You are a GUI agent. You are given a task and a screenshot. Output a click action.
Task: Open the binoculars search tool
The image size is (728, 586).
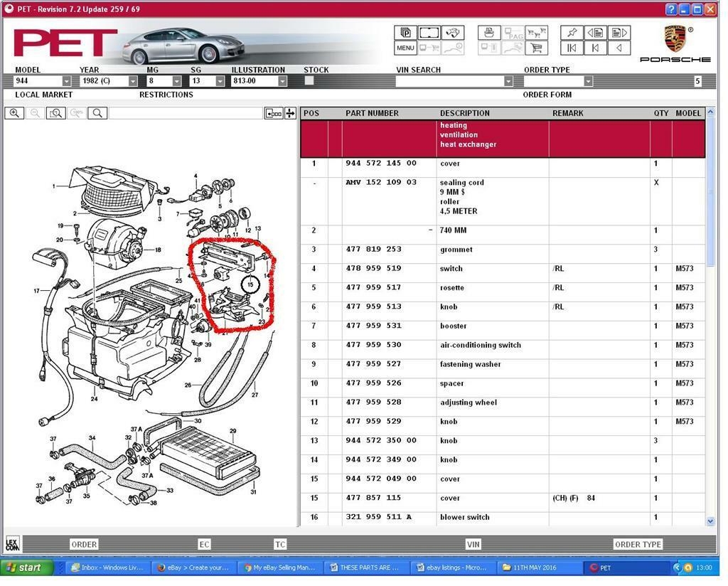coord(453,33)
